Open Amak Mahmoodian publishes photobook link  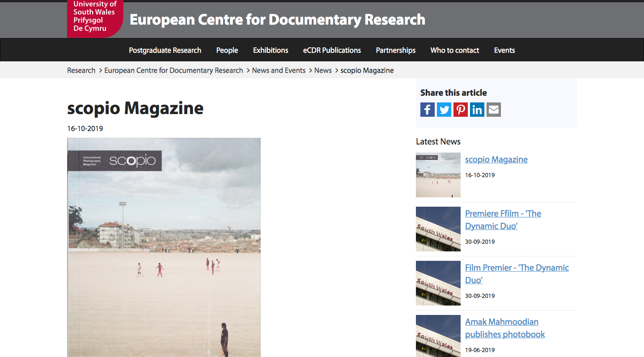click(x=505, y=328)
